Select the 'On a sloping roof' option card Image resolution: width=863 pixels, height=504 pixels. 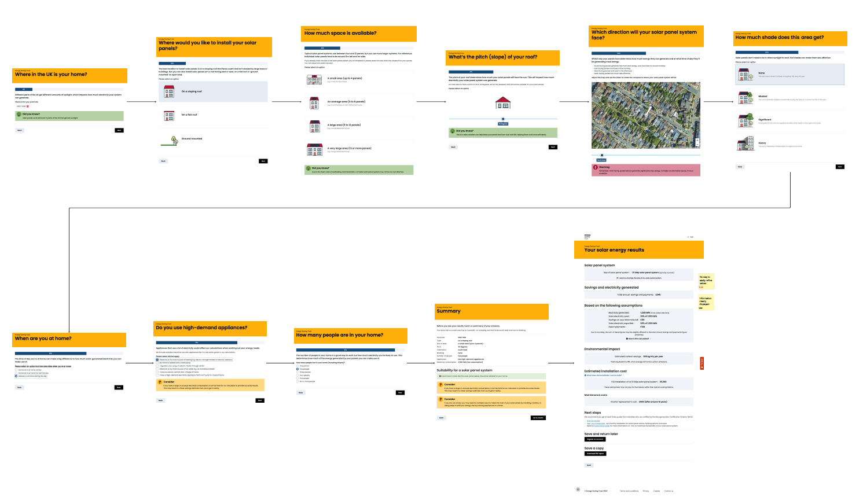(214, 91)
